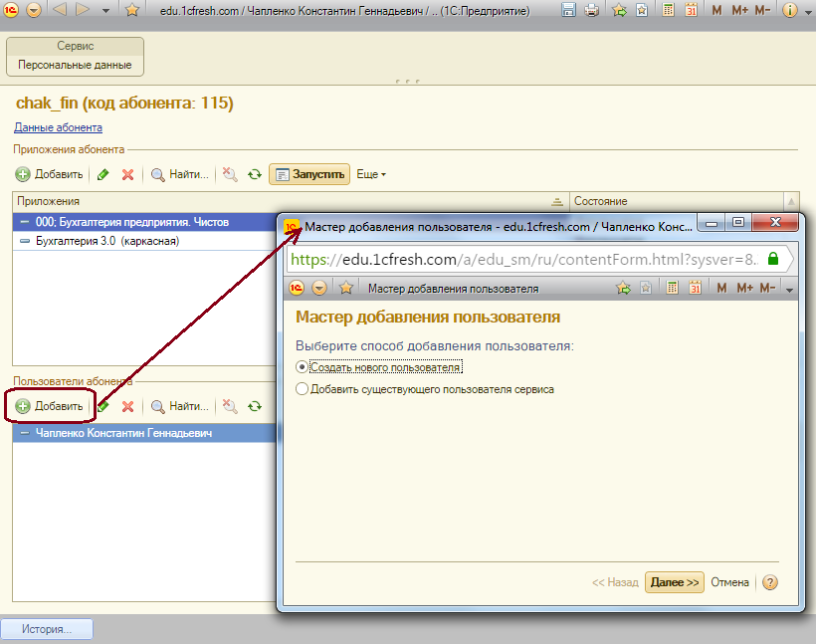The height and width of the screenshot is (644, 816).
Task: Open the calendar icon in main title bar
Action: coord(691,10)
